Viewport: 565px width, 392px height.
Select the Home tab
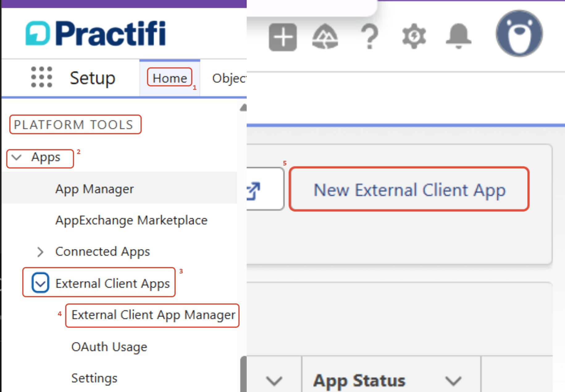coord(170,78)
